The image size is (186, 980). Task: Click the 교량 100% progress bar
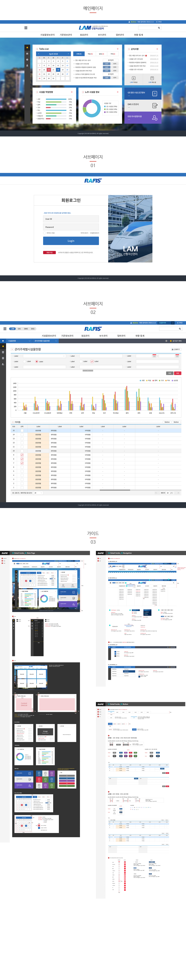pyautogui.click(x=56, y=99)
